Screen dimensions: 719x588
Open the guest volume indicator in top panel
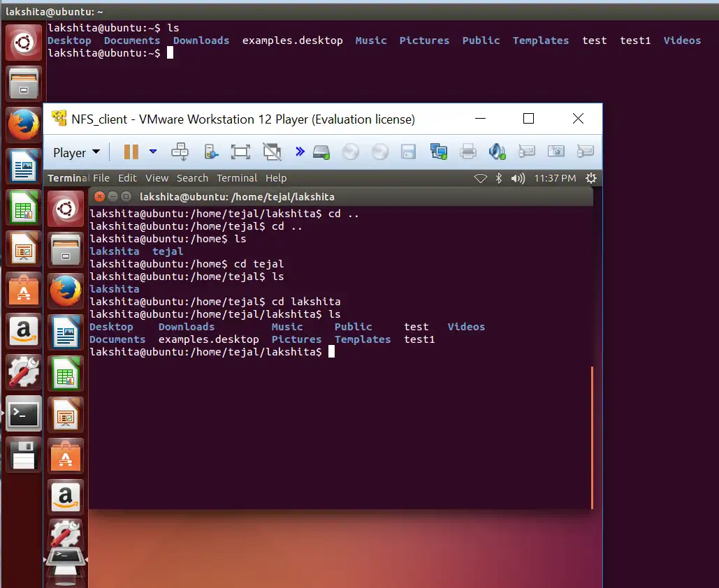[x=518, y=178]
